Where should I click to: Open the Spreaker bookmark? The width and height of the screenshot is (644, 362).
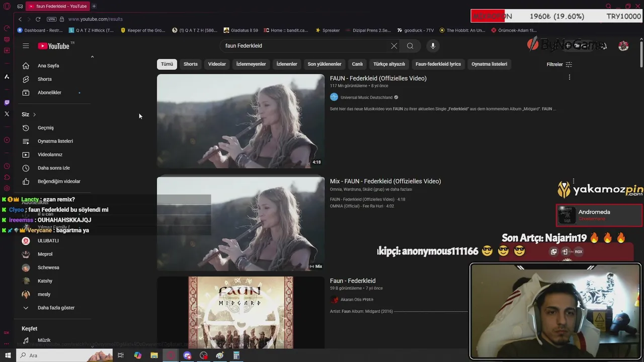coord(328,30)
